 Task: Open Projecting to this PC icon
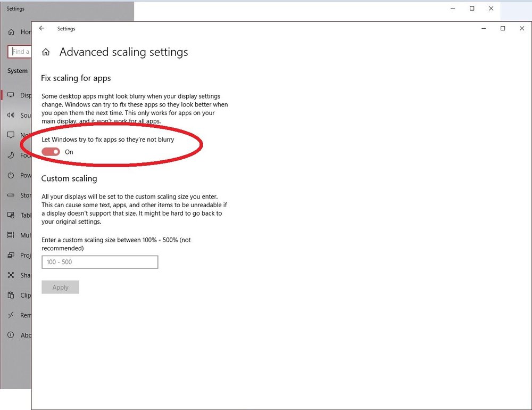click(11, 255)
